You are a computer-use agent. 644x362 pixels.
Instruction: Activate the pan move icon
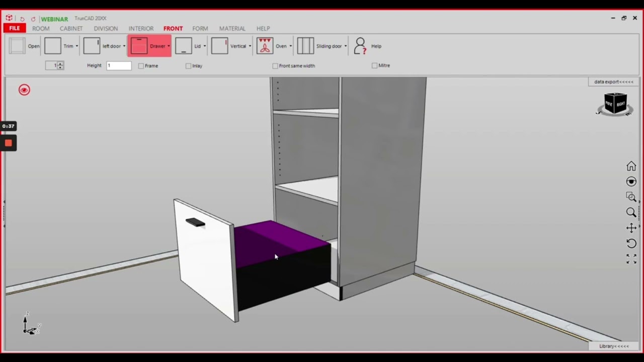pos(631,228)
